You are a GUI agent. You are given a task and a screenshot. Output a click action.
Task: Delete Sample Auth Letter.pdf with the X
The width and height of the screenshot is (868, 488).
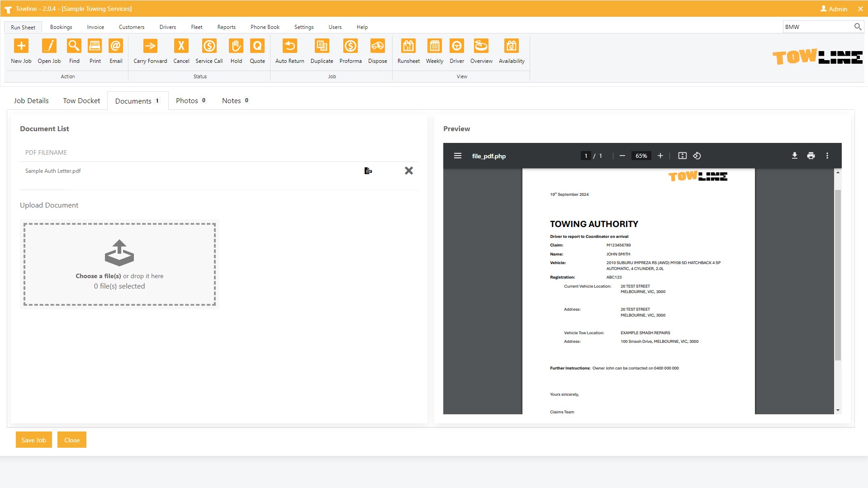(x=408, y=171)
